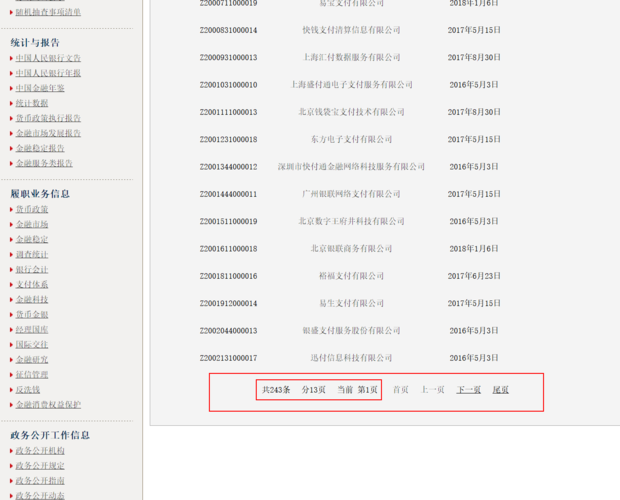Screen dimensions: 620x500
Task: Select 上海汇付数据服务有限公司 cell
Action: pos(351,57)
